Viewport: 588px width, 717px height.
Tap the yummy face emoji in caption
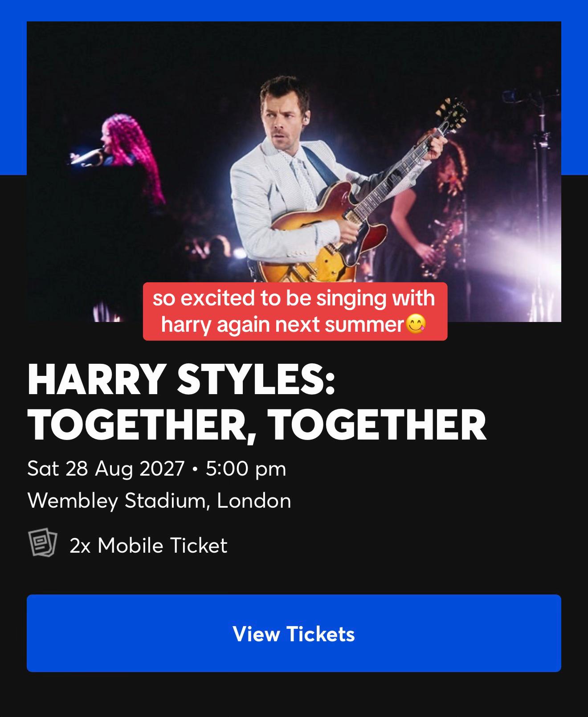point(415,325)
